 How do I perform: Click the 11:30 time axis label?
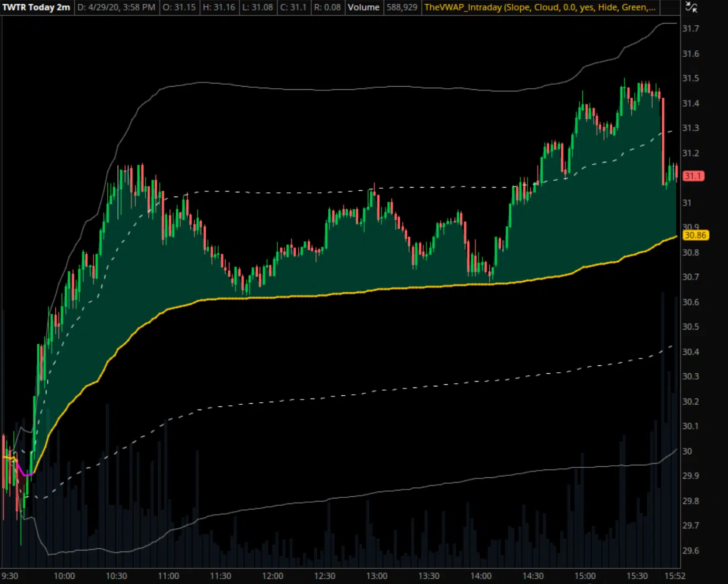(x=220, y=576)
